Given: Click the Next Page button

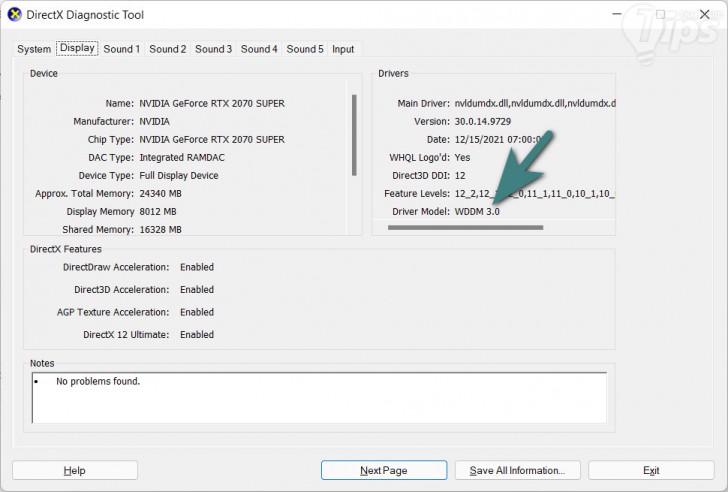Looking at the screenshot, I should (384, 470).
